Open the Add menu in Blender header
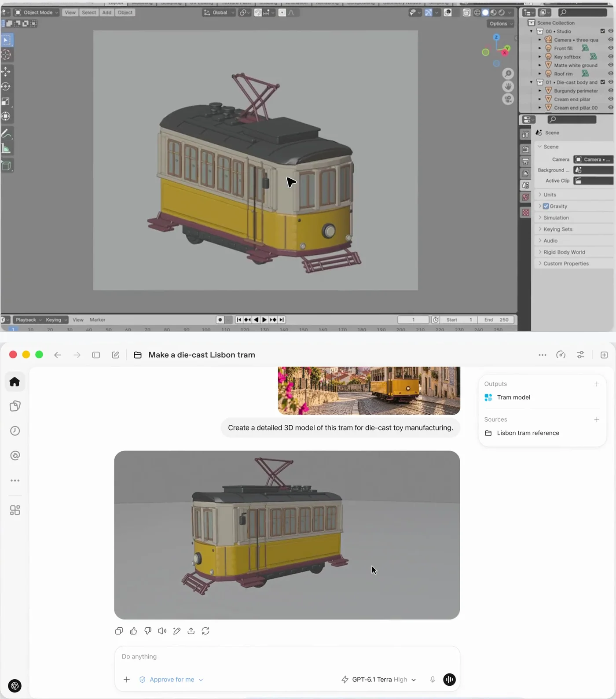This screenshot has height=699, width=616. click(107, 12)
